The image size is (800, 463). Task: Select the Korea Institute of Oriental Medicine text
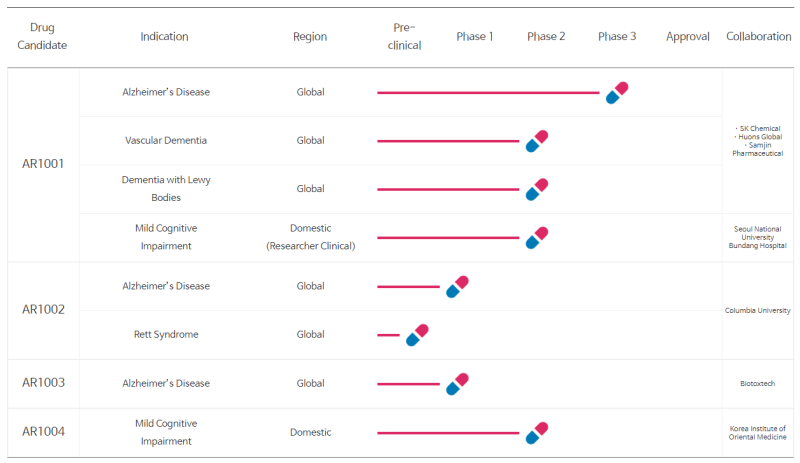tap(758, 433)
